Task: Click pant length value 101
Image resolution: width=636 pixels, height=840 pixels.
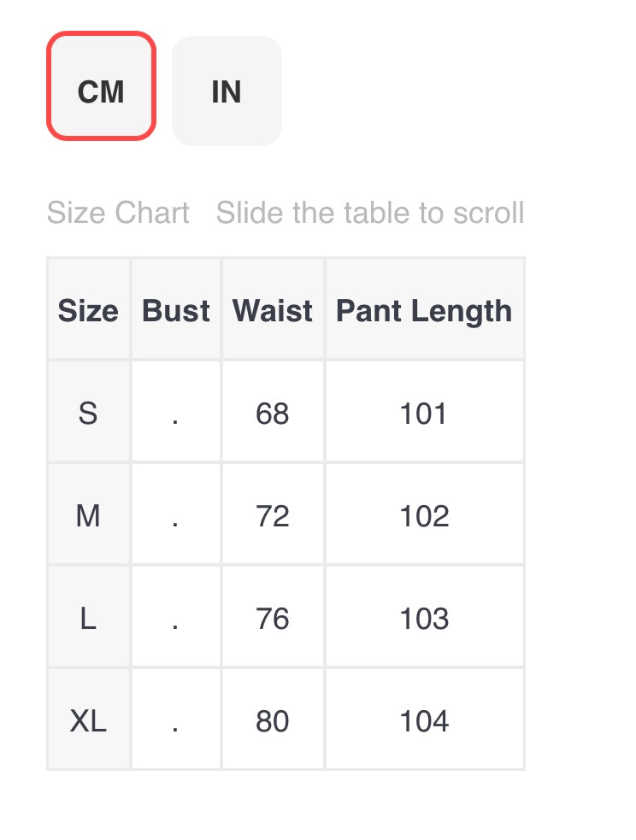Action: point(424,414)
